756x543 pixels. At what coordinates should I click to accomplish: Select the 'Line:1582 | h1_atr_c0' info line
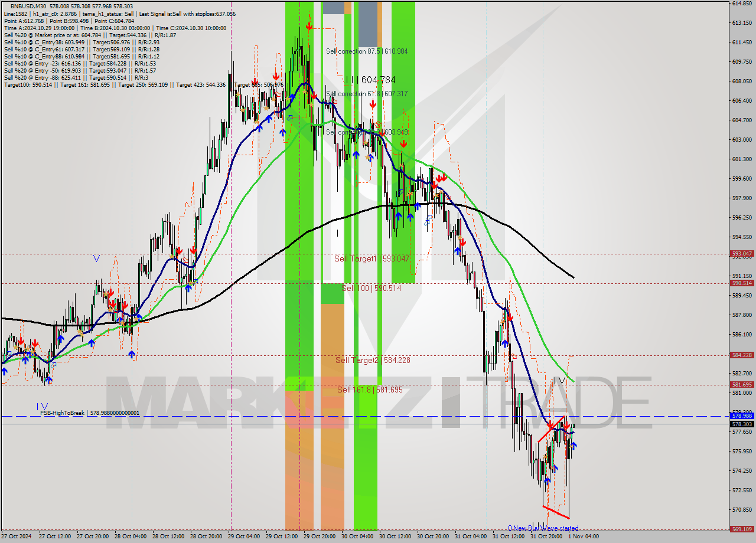[x=119, y=13]
